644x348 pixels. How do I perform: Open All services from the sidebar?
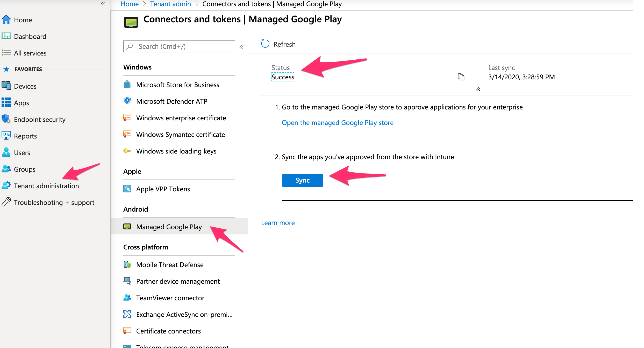[30, 53]
